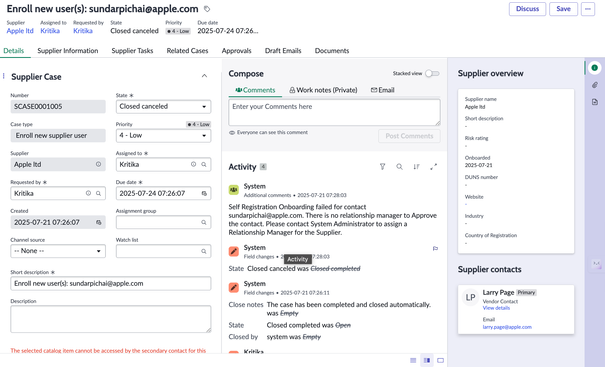
Task: Open the Approvals tab
Action: 237,51
